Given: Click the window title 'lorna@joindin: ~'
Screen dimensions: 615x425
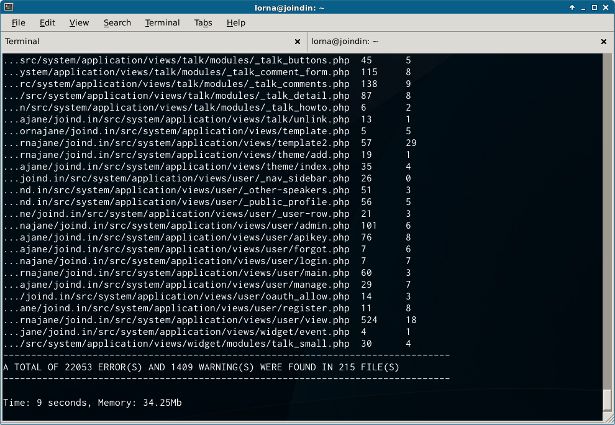Looking at the screenshot, I should click(289, 7).
